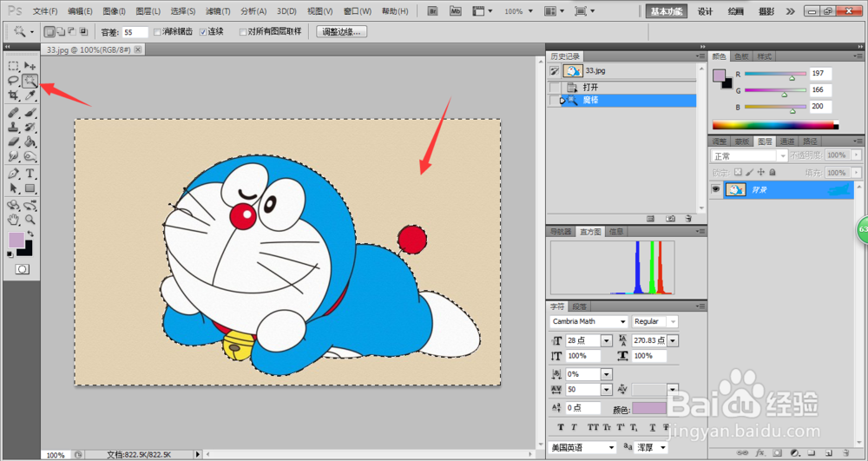Choose New Selection mode button
Image resolution: width=868 pixels, height=461 pixels.
[x=49, y=32]
